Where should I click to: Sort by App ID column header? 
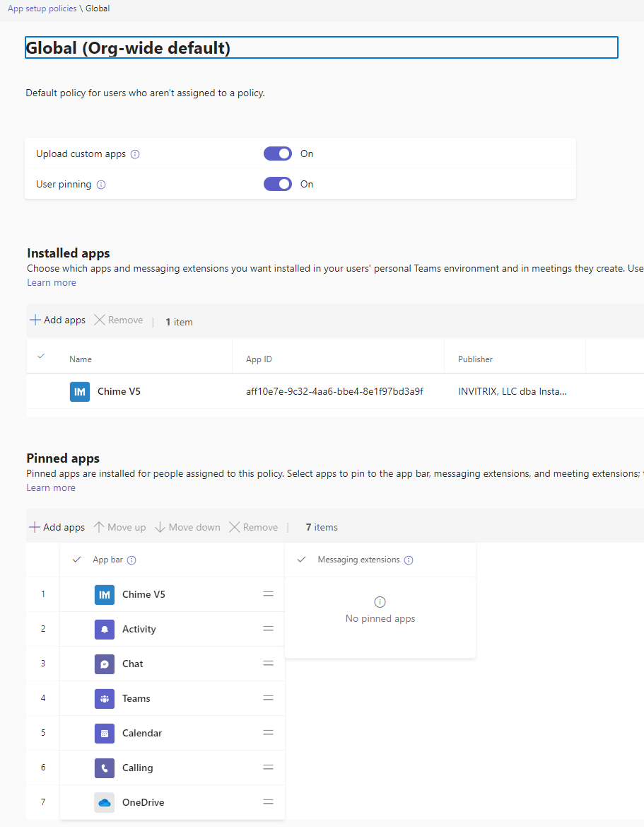(x=259, y=359)
